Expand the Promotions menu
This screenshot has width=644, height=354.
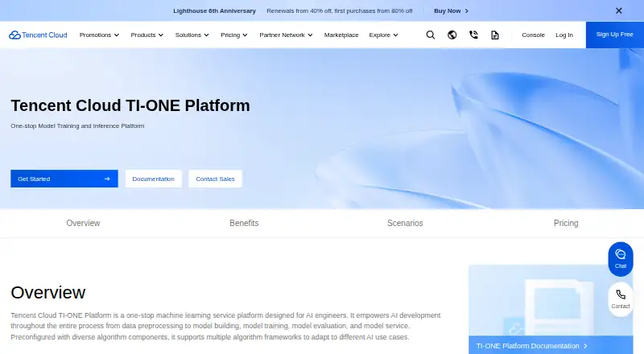tap(99, 35)
